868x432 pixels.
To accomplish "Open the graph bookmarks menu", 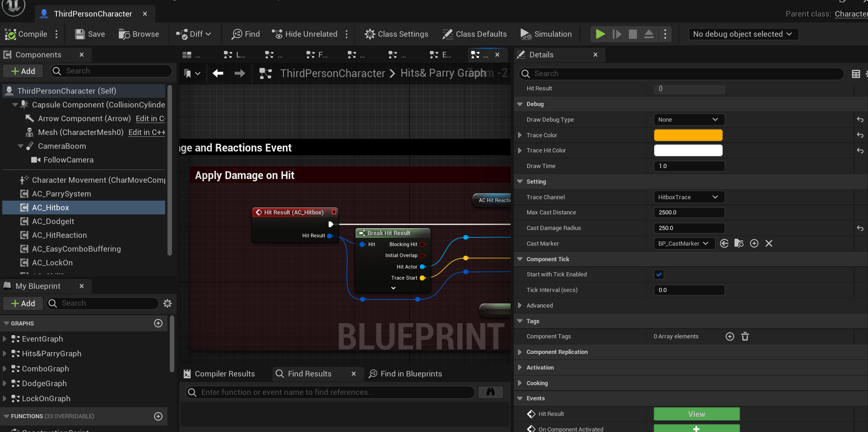I will (192, 73).
